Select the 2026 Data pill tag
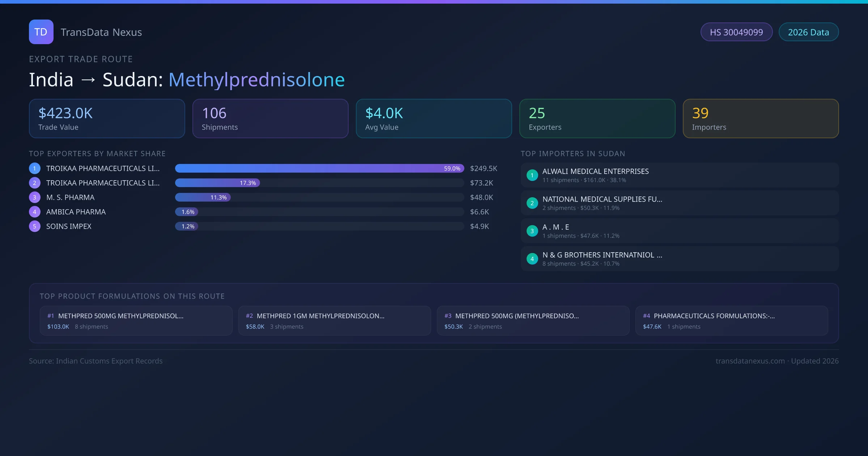 [808, 32]
